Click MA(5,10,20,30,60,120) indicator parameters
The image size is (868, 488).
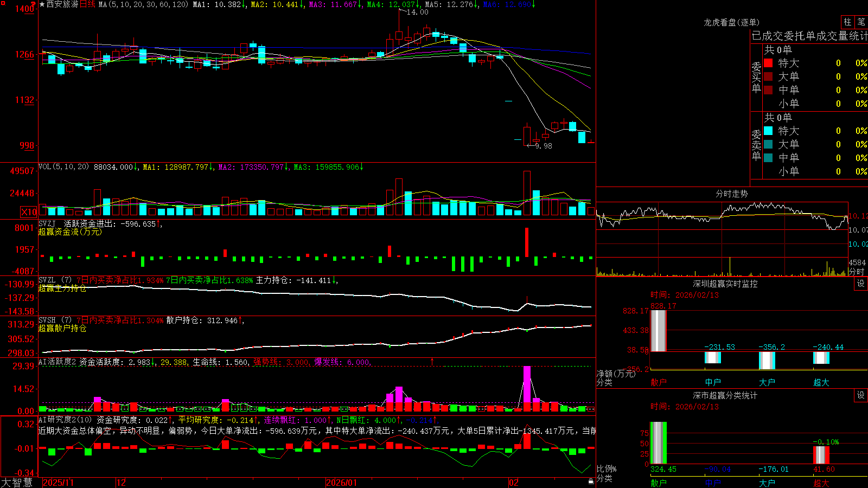pyautogui.click(x=144, y=4)
